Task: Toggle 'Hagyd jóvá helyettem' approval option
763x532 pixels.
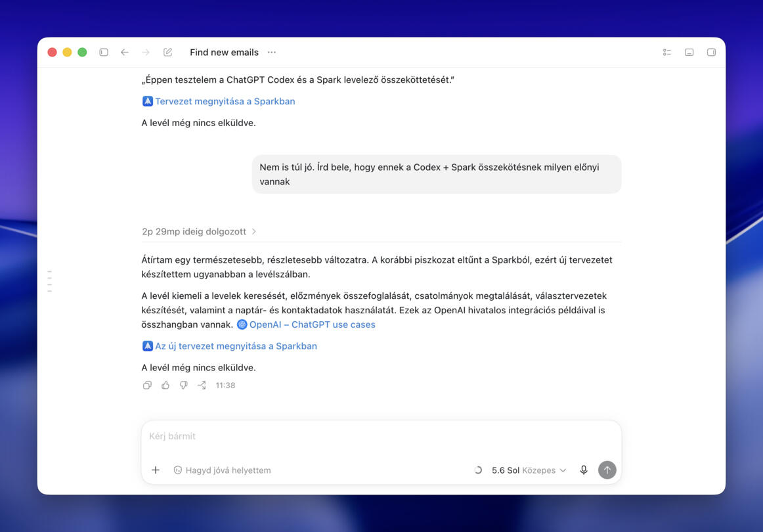Action: click(222, 470)
